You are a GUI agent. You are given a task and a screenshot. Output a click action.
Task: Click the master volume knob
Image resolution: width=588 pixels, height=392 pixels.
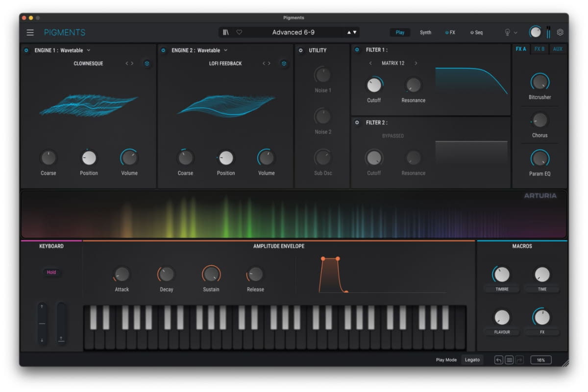point(536,32)
